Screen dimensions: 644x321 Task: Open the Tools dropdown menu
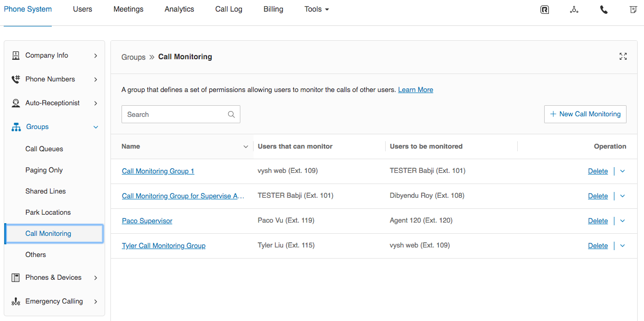click(316, 10)
